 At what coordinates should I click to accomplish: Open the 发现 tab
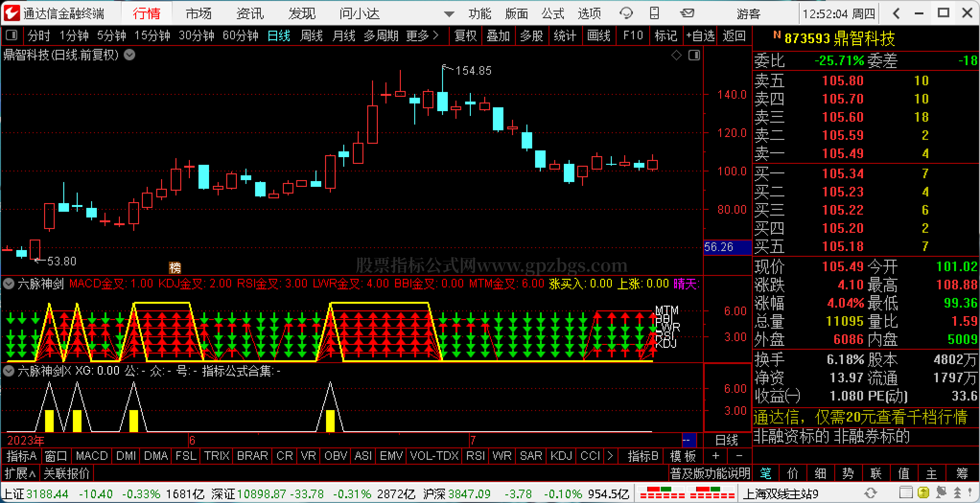pos(302,13)
